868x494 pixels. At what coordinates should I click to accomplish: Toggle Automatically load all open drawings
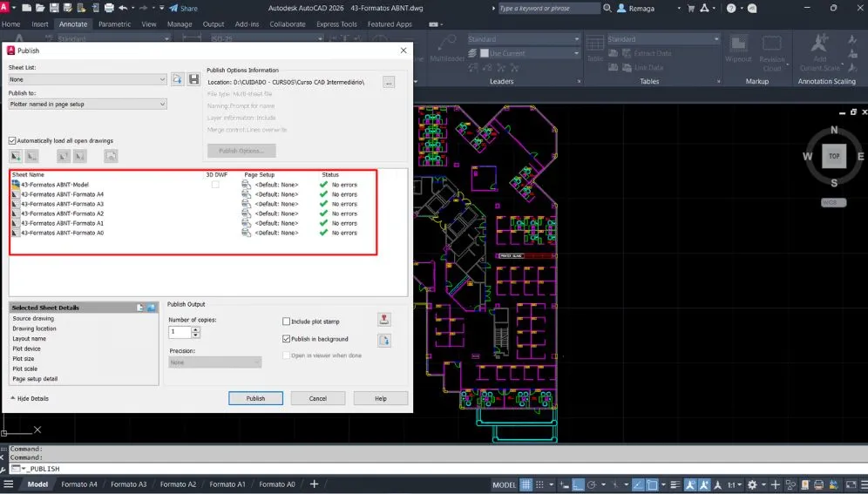point(12,140)
